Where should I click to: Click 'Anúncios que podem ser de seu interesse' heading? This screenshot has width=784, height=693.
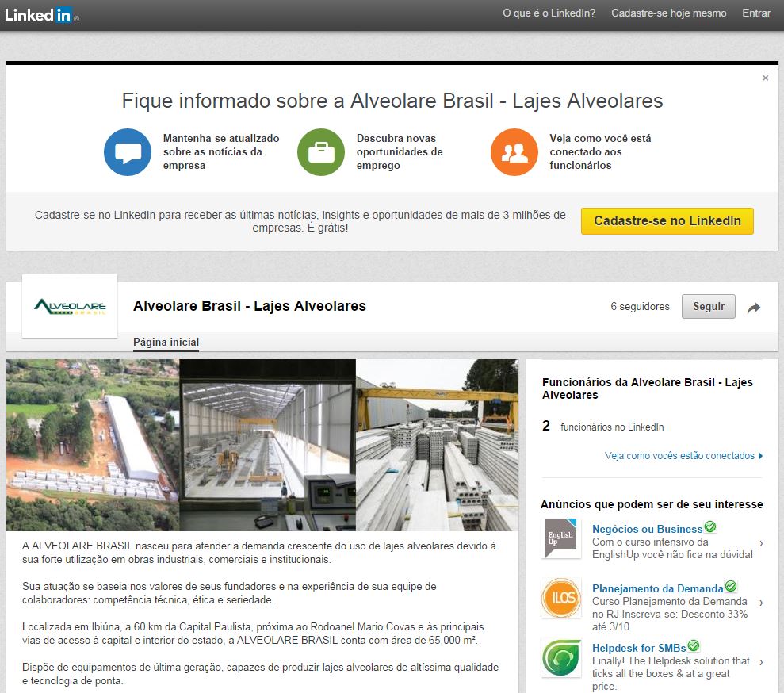pos(652,504)
